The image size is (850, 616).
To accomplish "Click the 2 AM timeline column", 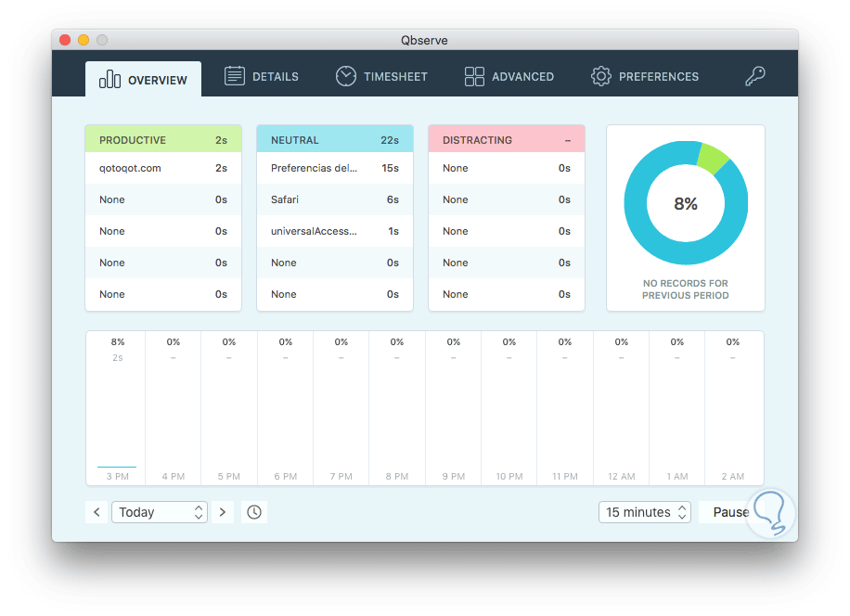I will click(x=734, y=408).
